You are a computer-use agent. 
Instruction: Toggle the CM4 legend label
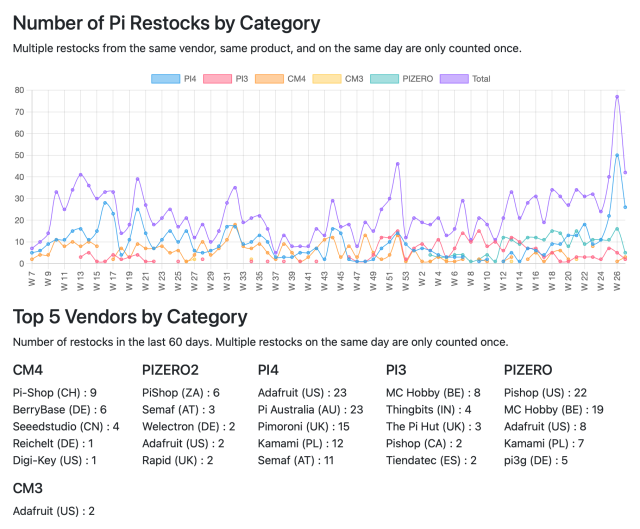pos(296,79)
